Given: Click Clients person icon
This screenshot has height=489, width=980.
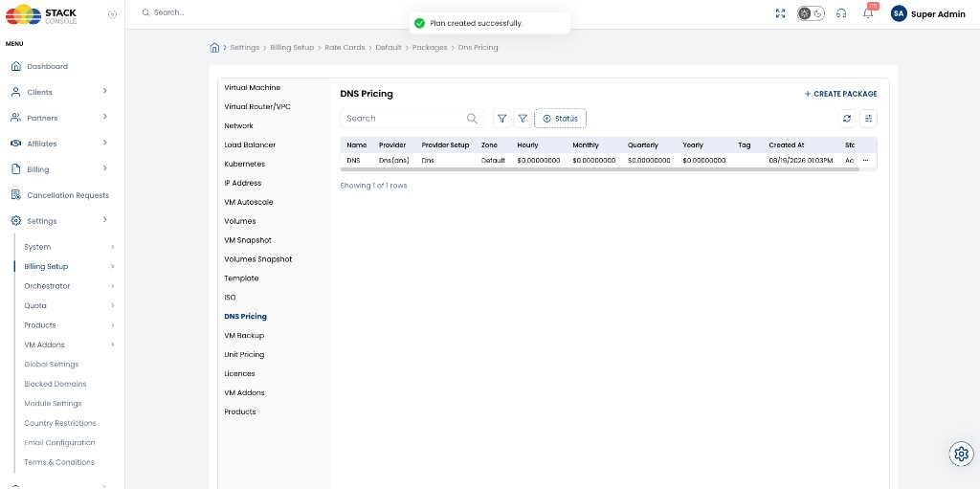Looking at the screenshot, I should (x=16, y=92).
